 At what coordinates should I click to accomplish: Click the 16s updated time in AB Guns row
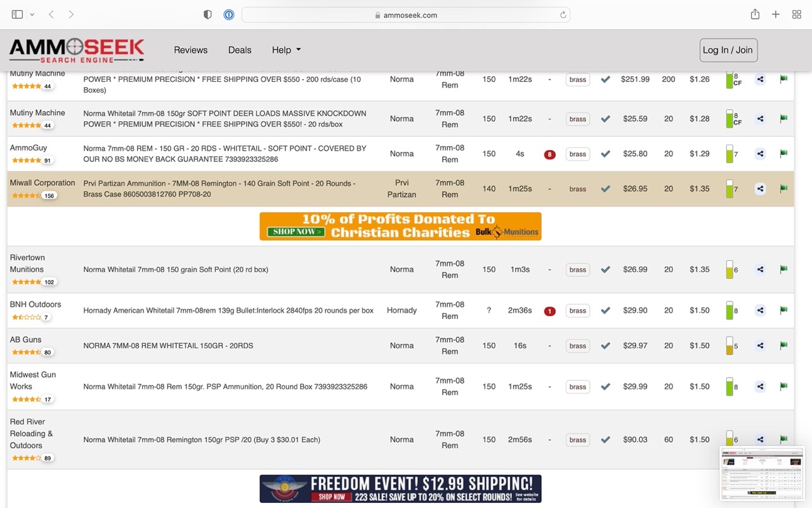click(520, 345)
